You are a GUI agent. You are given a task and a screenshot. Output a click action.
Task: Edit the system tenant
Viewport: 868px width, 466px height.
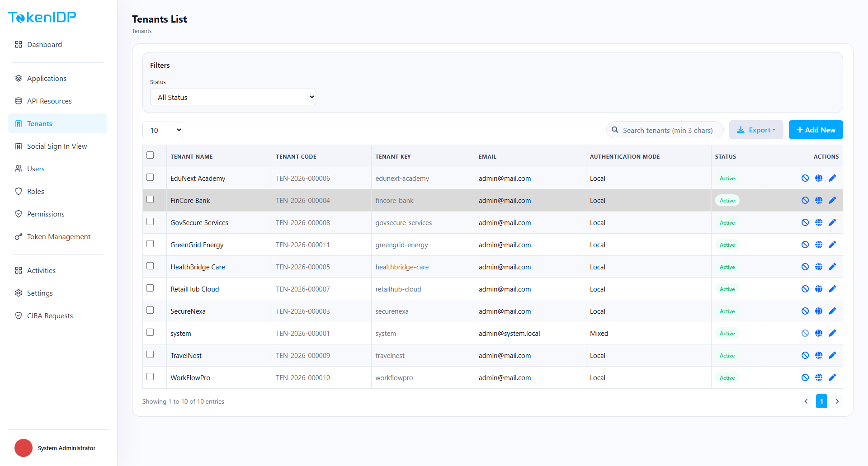832,333
